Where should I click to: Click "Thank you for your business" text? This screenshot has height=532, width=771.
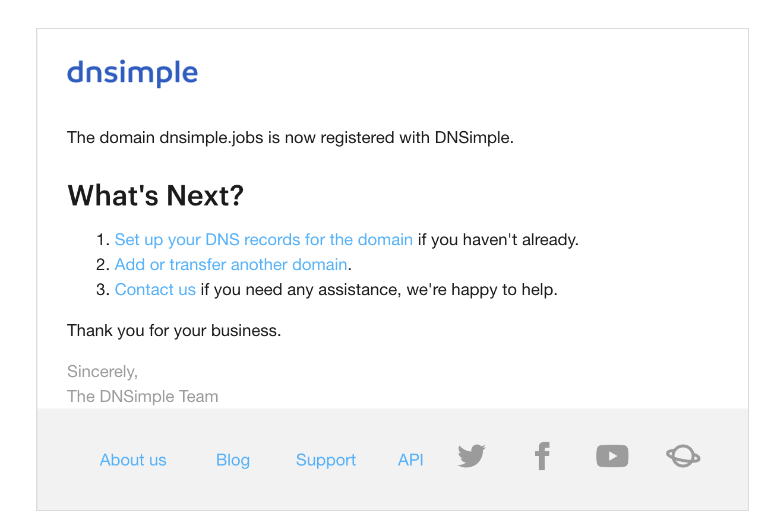(174, 330)
